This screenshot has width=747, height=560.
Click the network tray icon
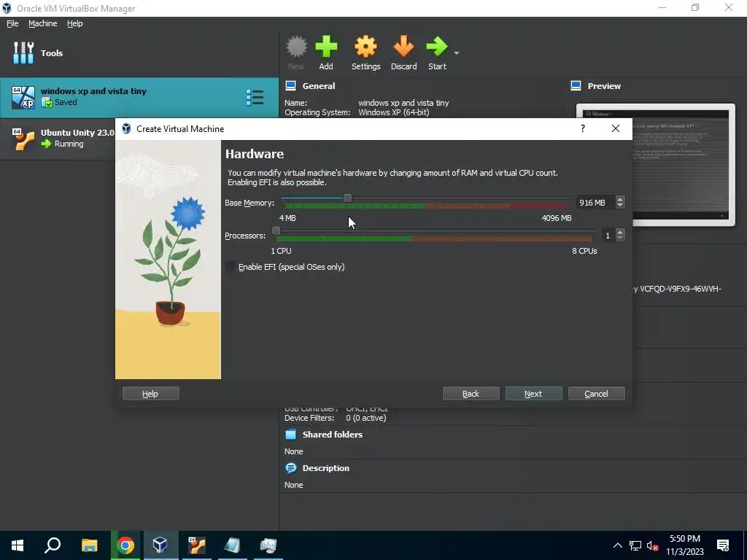[635, 545]
